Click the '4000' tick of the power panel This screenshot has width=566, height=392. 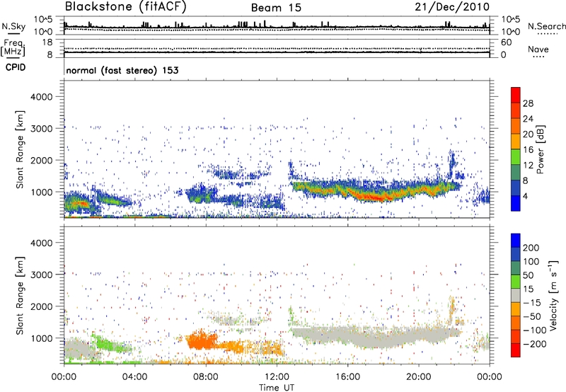pyautogui.click(x=42, y=97)
